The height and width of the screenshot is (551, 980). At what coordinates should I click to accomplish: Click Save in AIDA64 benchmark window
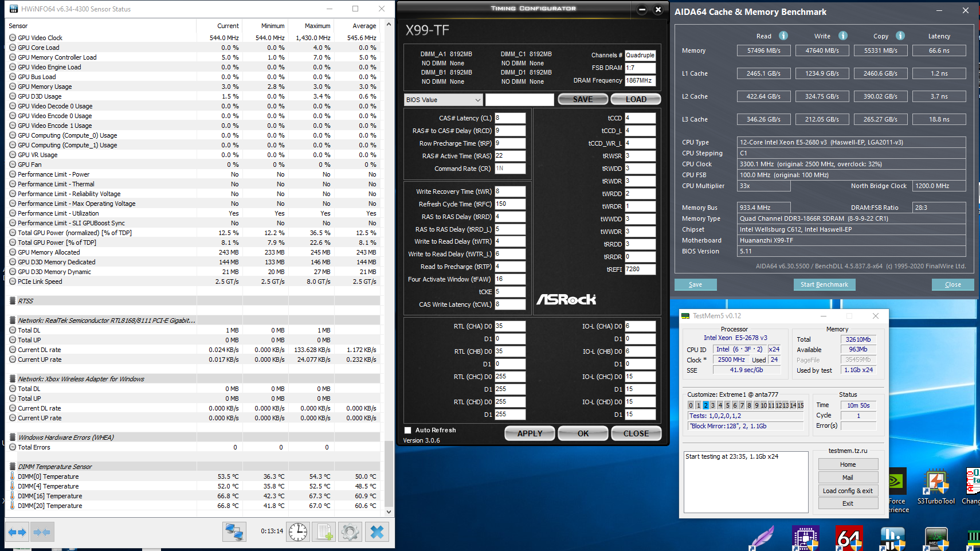(x=695, y=284)
